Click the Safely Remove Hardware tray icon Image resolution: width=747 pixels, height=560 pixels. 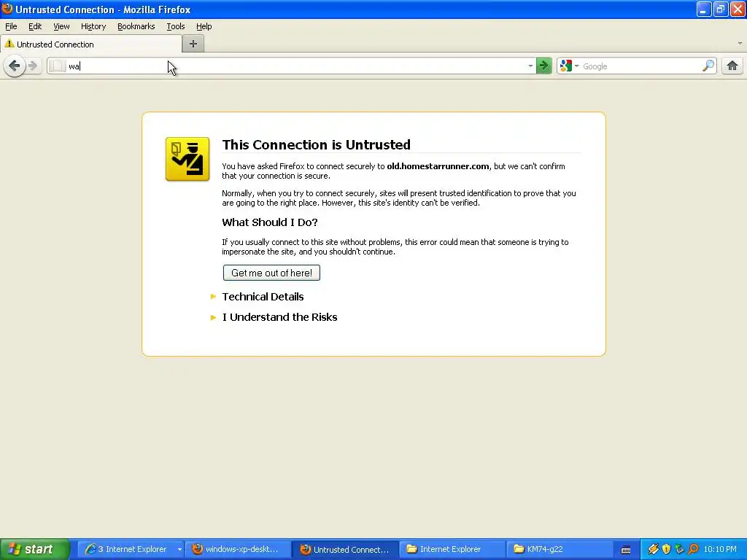[x=653, y=549]
